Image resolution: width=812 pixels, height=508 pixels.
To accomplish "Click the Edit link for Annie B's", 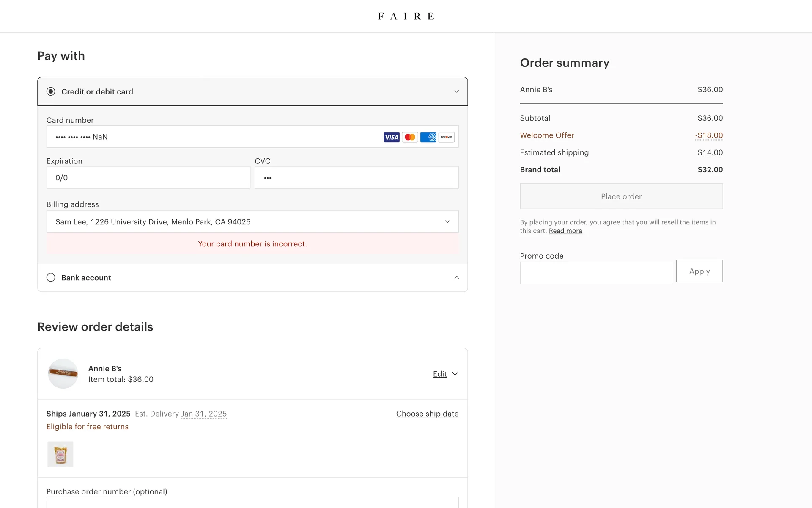I will [x=439, y=374].
